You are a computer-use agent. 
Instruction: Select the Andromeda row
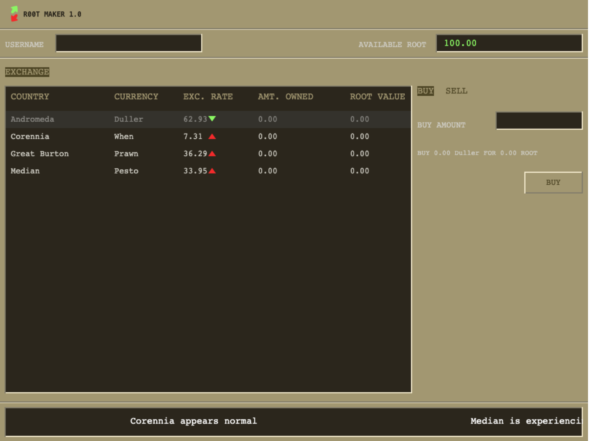[208, 119]
